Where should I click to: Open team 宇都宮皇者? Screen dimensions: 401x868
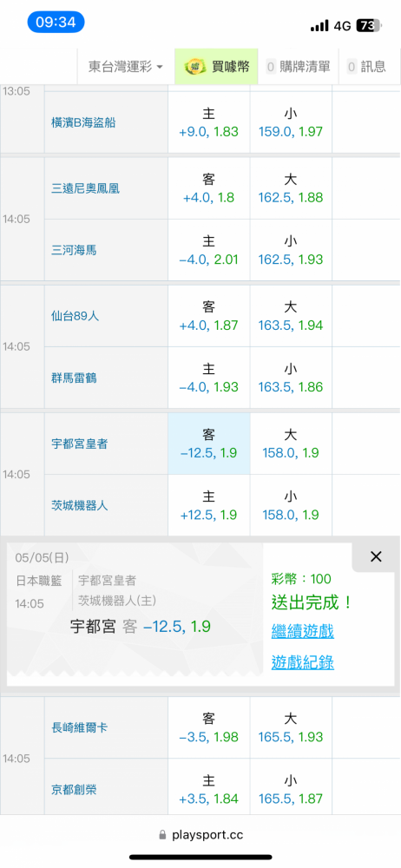[x=83, y=444]
